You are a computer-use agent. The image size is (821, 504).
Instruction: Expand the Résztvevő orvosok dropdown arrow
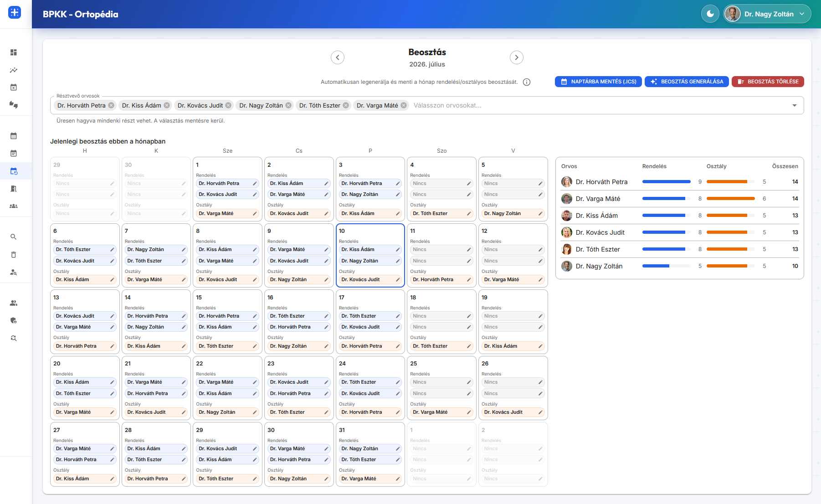point(795,105)
